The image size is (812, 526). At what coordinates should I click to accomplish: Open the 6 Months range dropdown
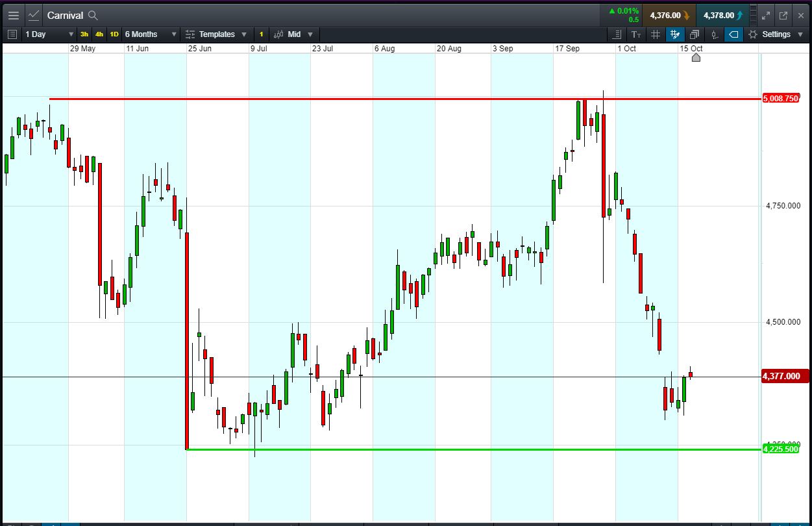(x=151, y=34)
